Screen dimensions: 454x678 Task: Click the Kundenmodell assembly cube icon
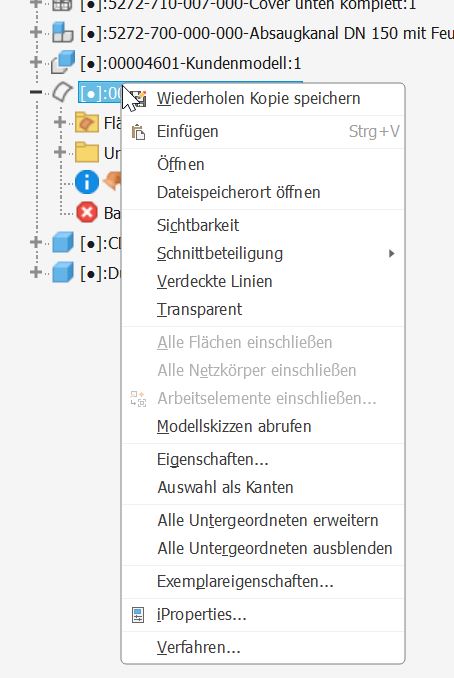click(x=63, y=62)
